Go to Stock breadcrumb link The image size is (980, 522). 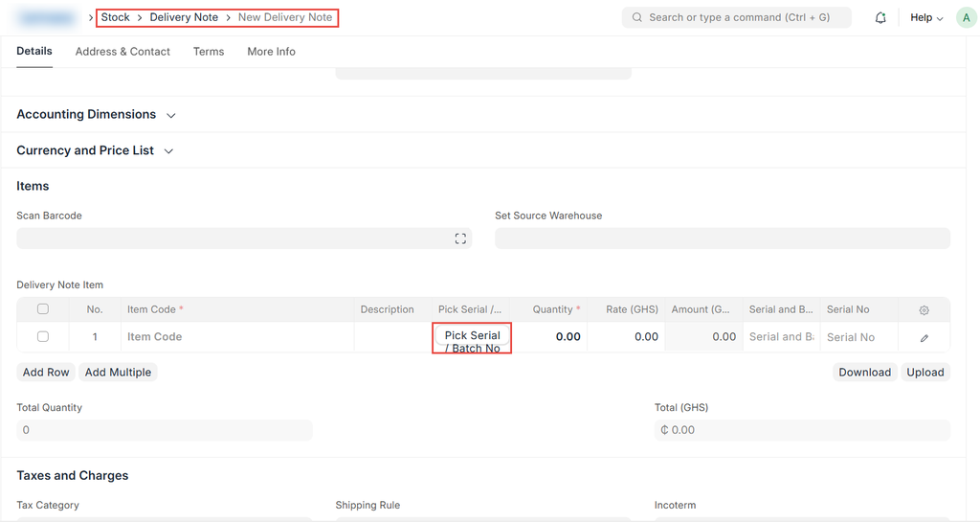[x=115, y=17]
